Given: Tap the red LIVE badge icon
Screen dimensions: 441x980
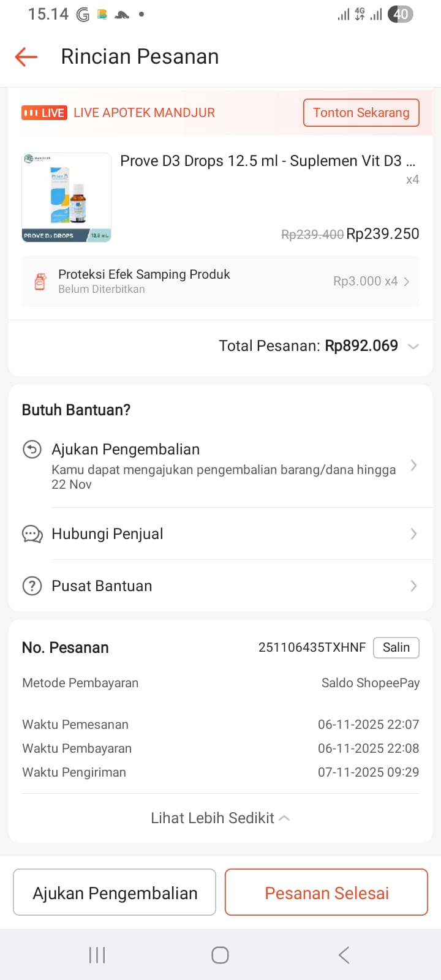Looking at the screenshot, I should point(44,113).
